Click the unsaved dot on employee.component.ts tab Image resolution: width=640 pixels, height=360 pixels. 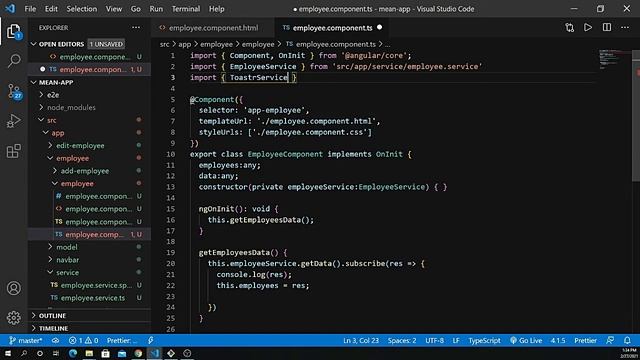pos(380,27)
